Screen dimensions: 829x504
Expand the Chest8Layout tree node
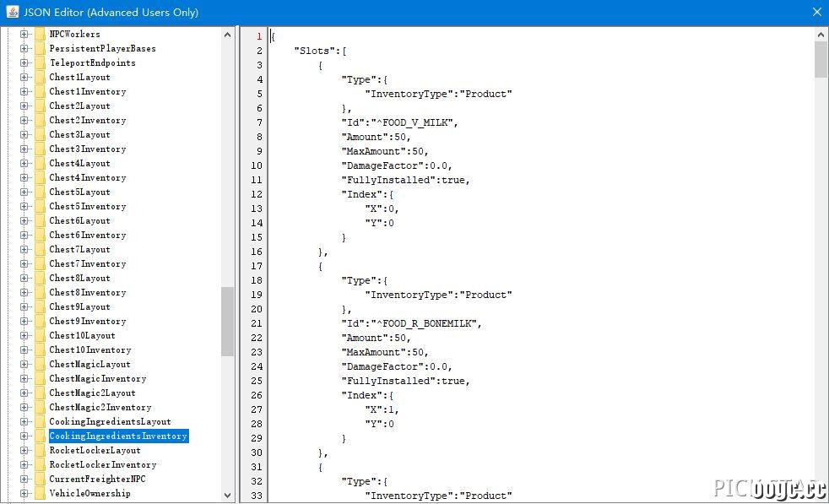pos(24,279)
